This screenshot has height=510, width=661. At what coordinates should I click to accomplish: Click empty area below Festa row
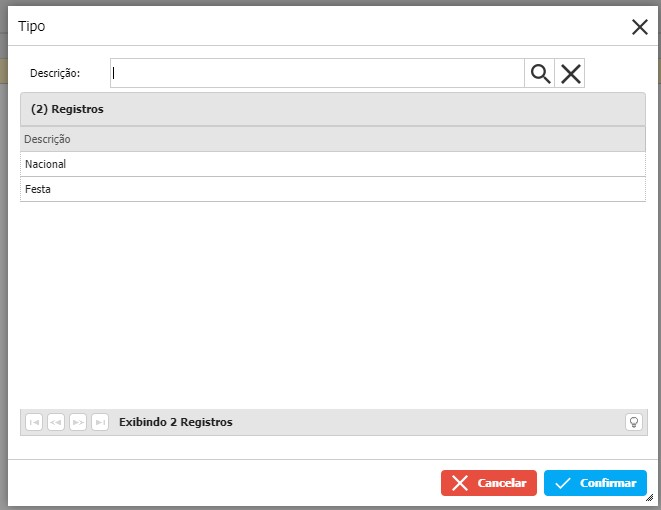click(x=332, y=300)
